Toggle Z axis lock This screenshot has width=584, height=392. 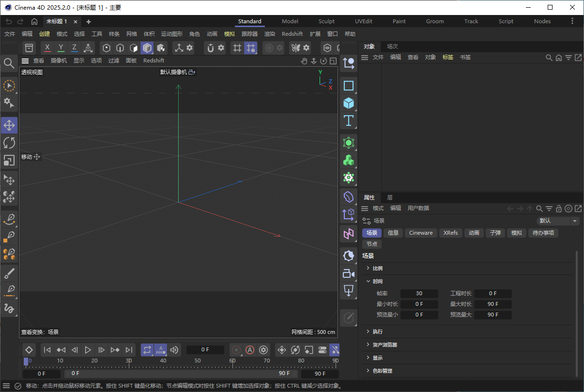[x=74, y=47]
